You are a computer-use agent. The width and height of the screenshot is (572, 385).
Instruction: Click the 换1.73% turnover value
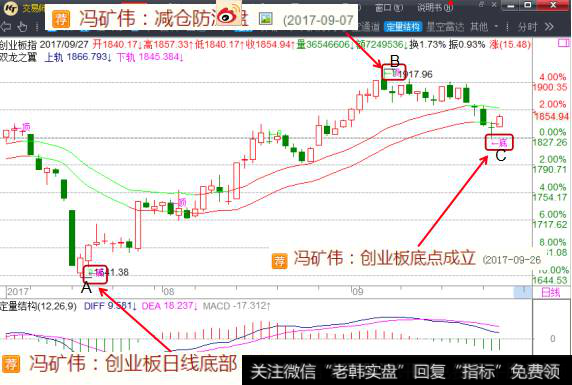428,45
